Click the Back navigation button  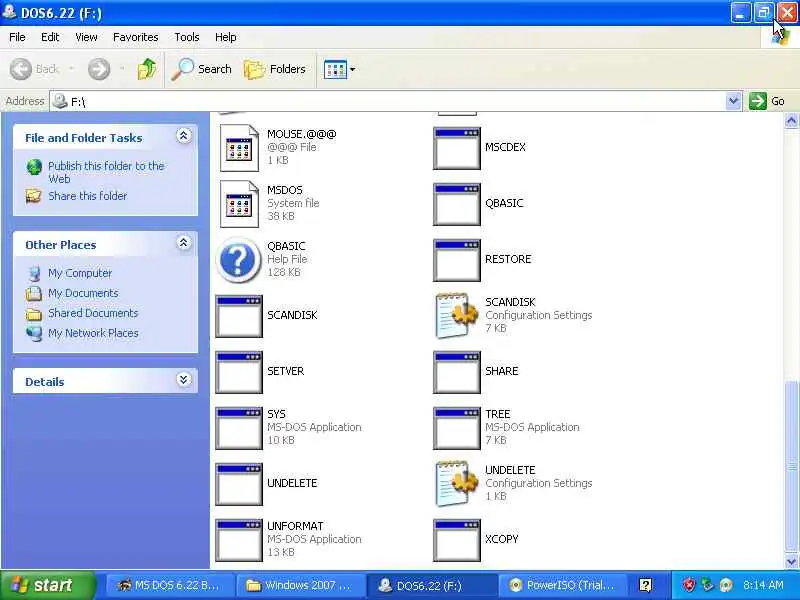[x=35, y=69]
